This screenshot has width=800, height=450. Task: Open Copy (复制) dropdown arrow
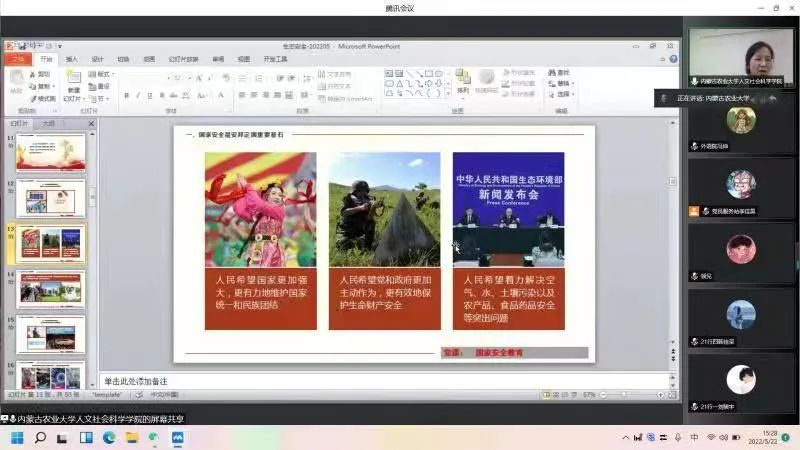53,86
